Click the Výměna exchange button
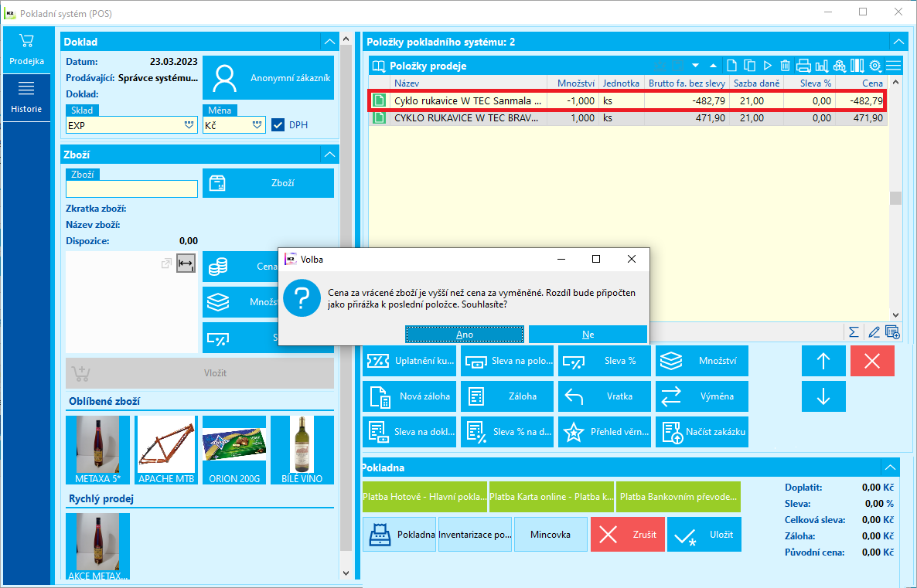This screenshot has height=588, width=917. tap(702, 396)
